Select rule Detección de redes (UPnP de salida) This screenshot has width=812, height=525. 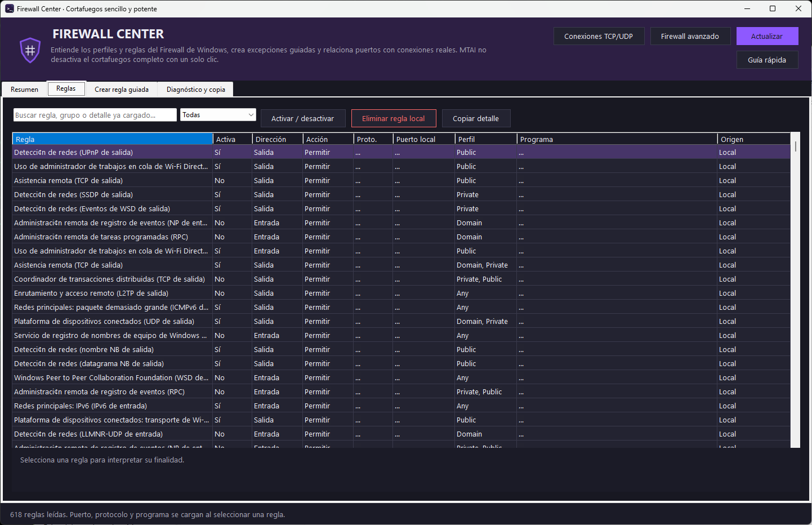[x=401, y=152]
